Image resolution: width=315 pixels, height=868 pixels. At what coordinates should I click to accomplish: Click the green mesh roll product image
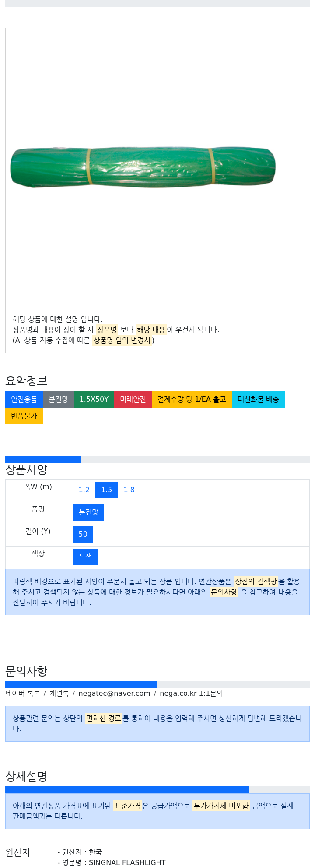[143, 168]
